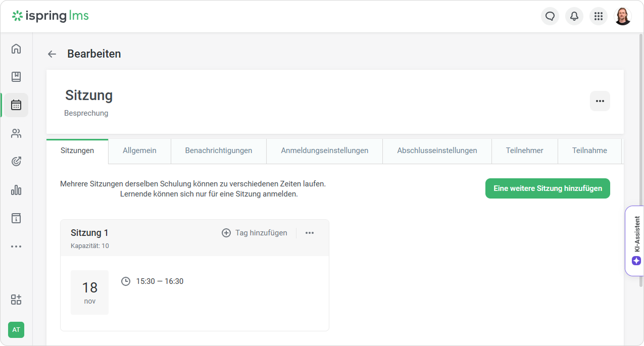This screenshot has height=346, width=644.
Task: Click the user profile avatar
Action: pos(623,16)
